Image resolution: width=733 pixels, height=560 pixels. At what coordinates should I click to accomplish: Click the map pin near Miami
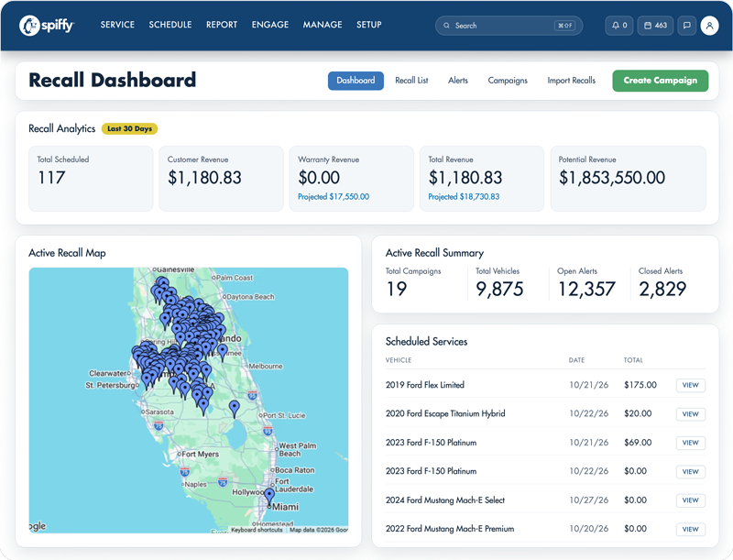click(269, 498)
